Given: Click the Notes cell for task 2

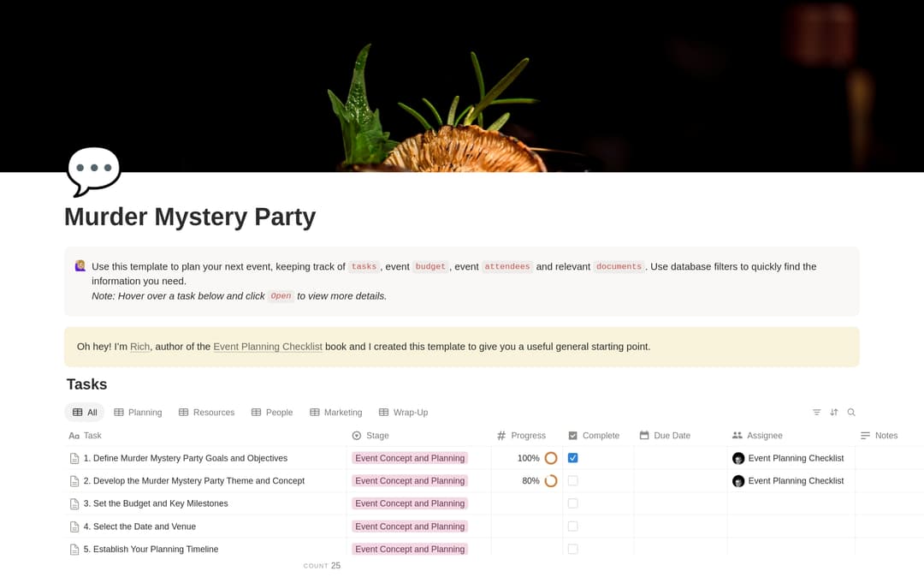Looking at the screenshot, I should pos(889,481).
